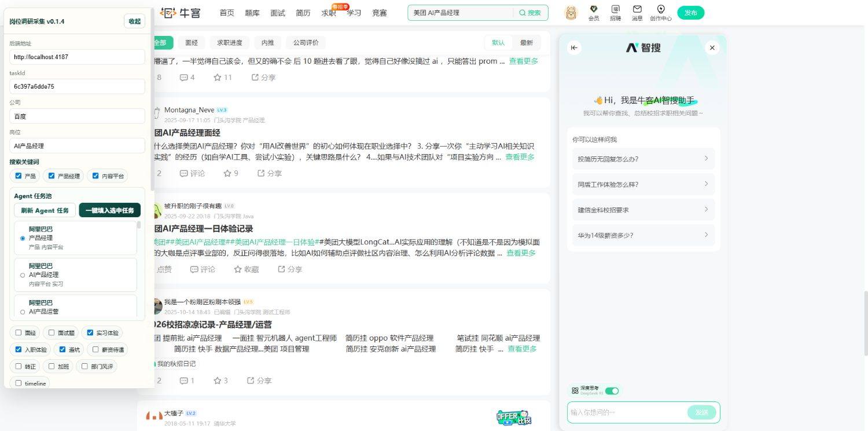Switch to the 求职进度 tab

tap(230, 42)
